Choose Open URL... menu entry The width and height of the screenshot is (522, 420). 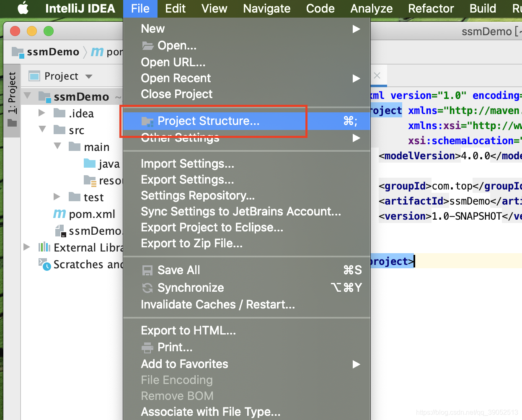247,62
